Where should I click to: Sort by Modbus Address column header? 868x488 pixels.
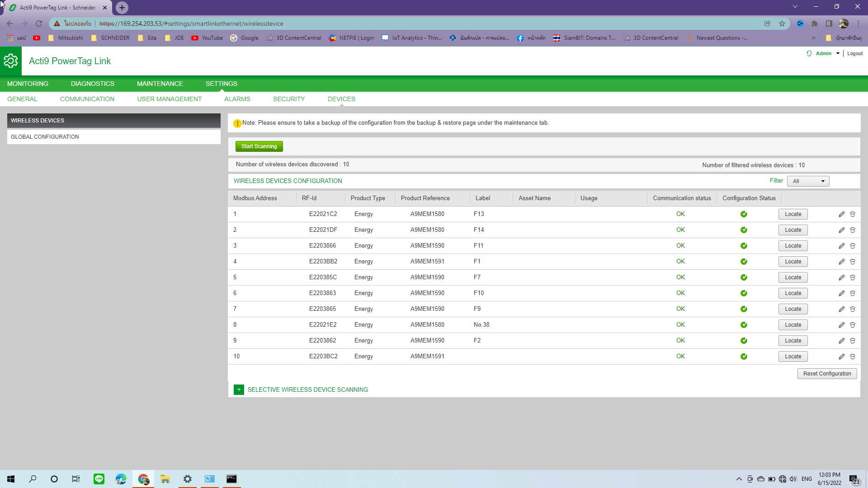[255, 198]
